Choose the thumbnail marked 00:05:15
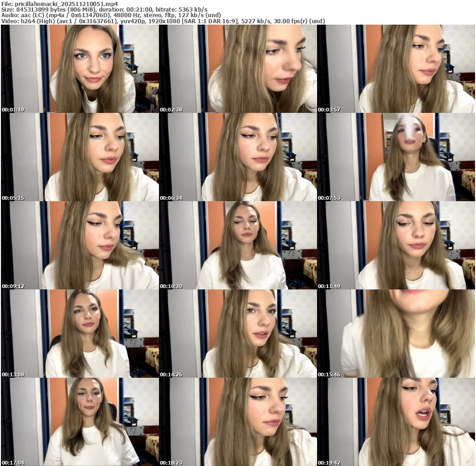 click(80, 157)
